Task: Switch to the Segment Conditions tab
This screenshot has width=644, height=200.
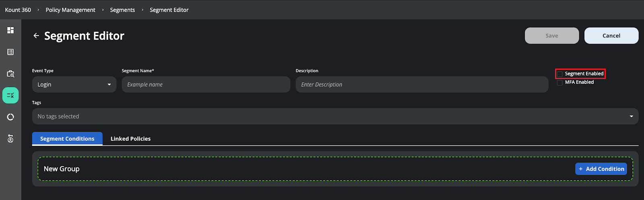Action: pyautogui.click(x=67, y=139)
